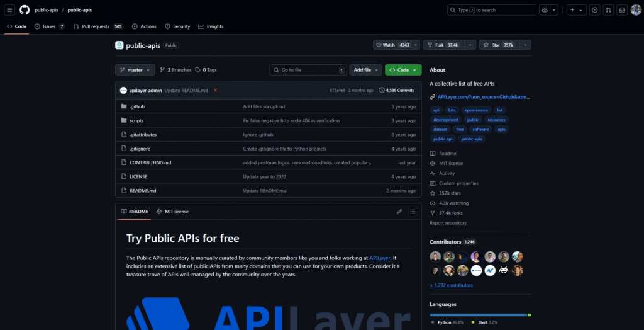
Task: Open the .gitattributes file
Action: [143, 135]
